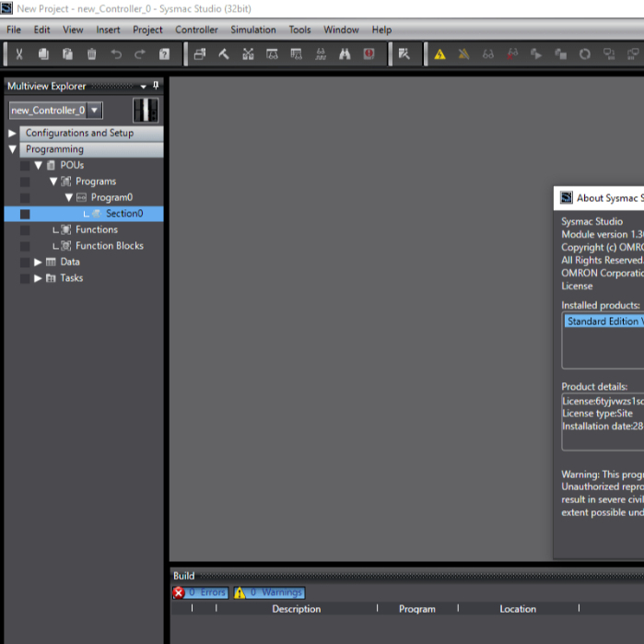
Task: Toggle the 0 Errors filter button
Action: tap(200, 592)
